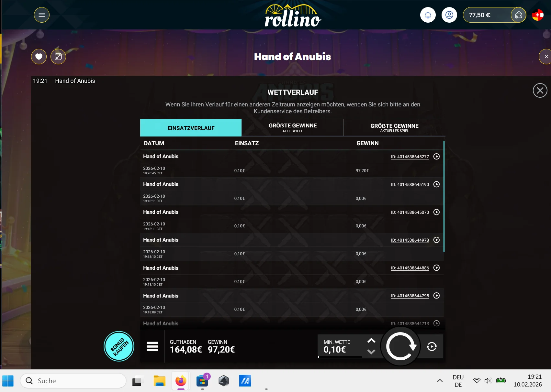The width and height of the screenshot is (551, 392).
Task: Open link ID: 4014538644886
Action: (410, 268)
